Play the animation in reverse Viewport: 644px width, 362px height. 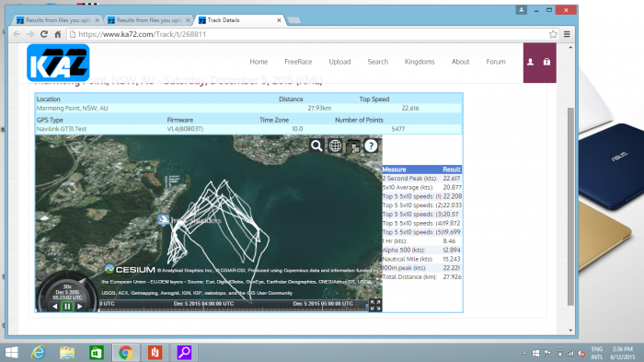(54, 307)
